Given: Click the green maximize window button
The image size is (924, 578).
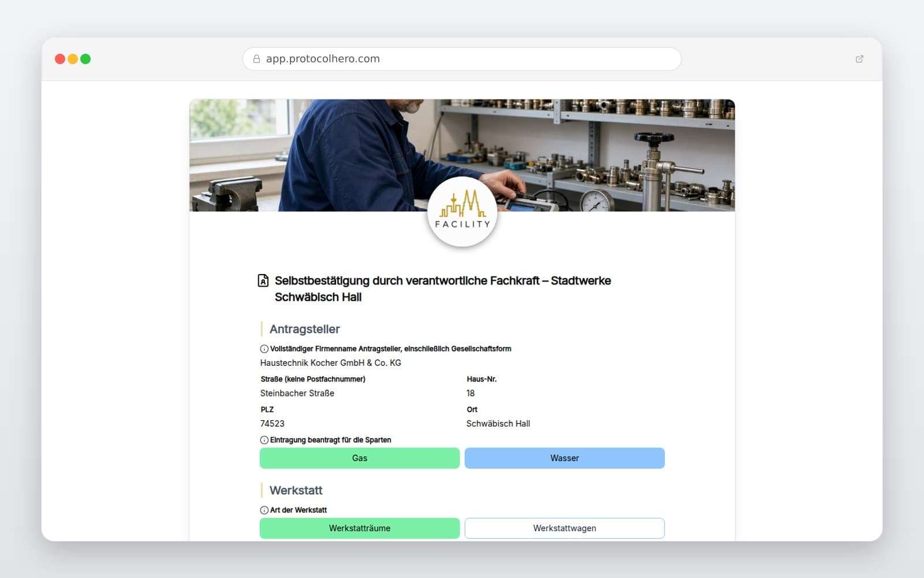Looking at the screenshot, I should [85, 59].
